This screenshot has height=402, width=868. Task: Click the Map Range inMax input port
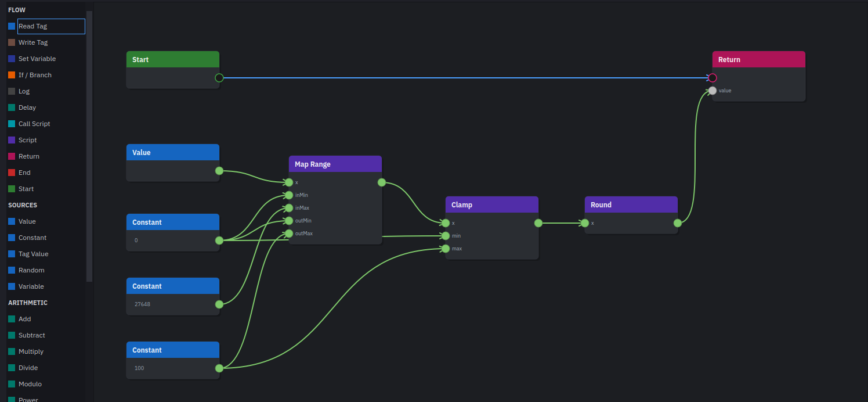[289, 208]
